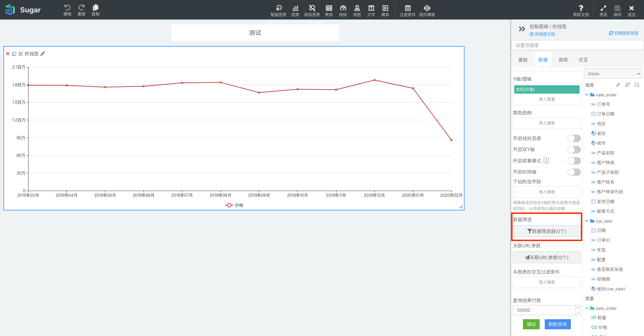
Task: Delete the line chart with red X
Action: tap(8, 54)
